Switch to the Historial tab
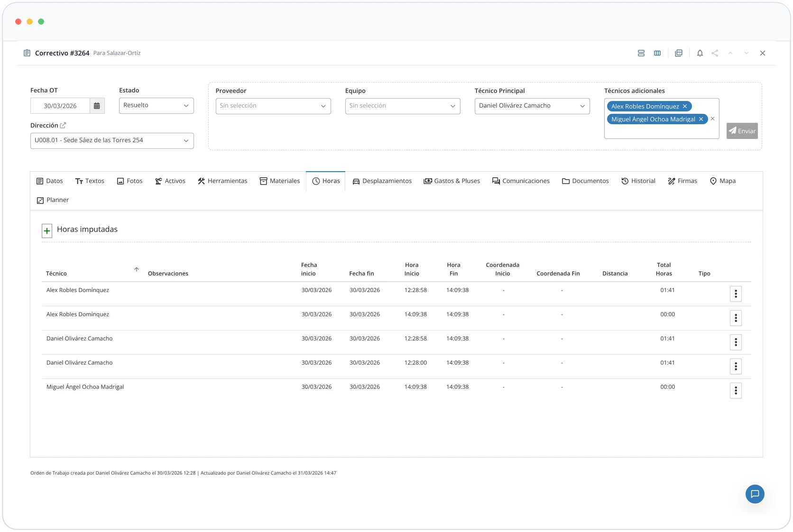The height and width of the screenshot is (532, 793). 638,181
